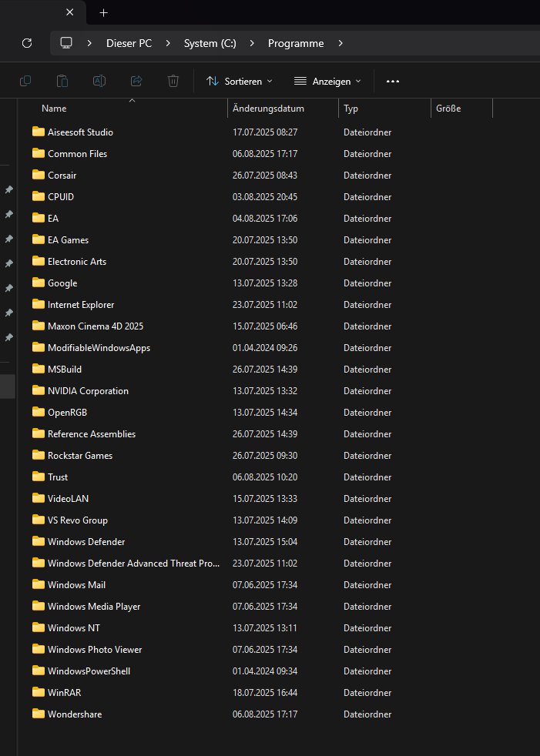540x756 pixels.
Task: Expand the chevron after System (C:)
Action: point(252,43)
